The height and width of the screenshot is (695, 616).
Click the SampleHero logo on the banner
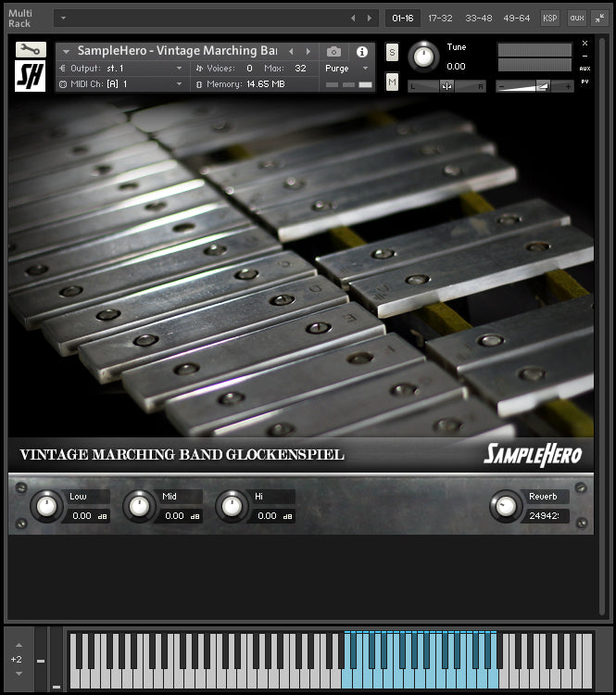pos(533,455)
